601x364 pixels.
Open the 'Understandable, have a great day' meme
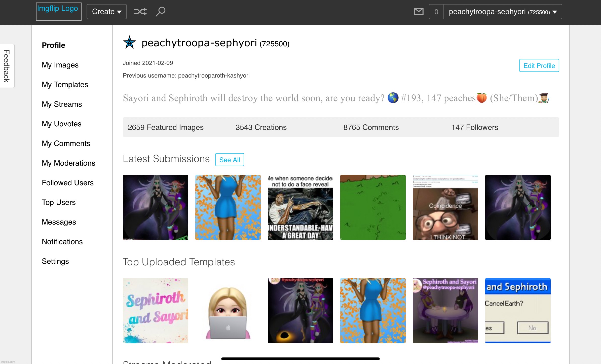(x=300, y=207)
